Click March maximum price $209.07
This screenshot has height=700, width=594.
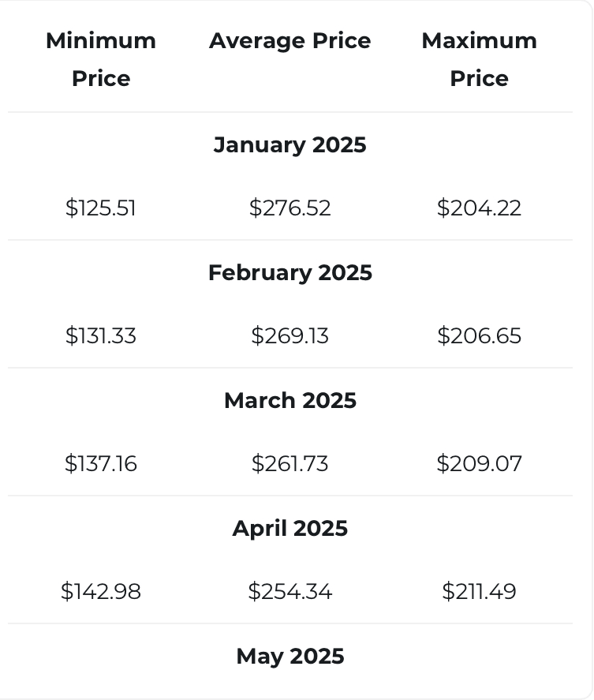pyautogui.click(x=479, y=463)
